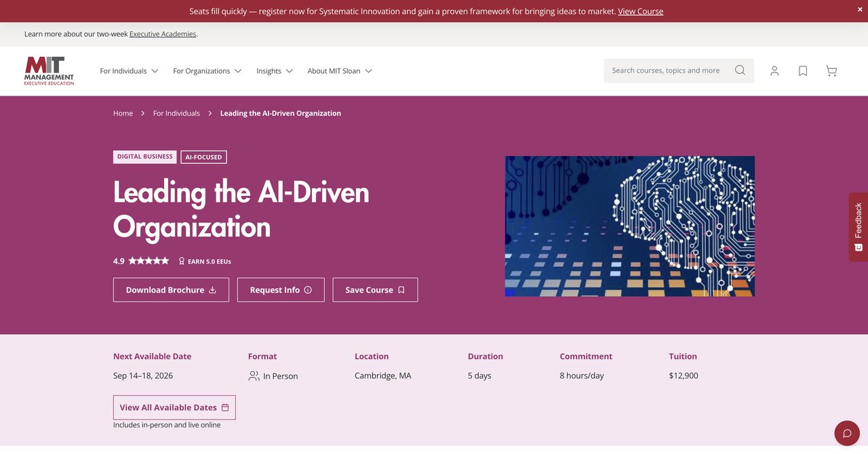Close the red announcement banner
868x454 pixels.
[x=861, y=9]
